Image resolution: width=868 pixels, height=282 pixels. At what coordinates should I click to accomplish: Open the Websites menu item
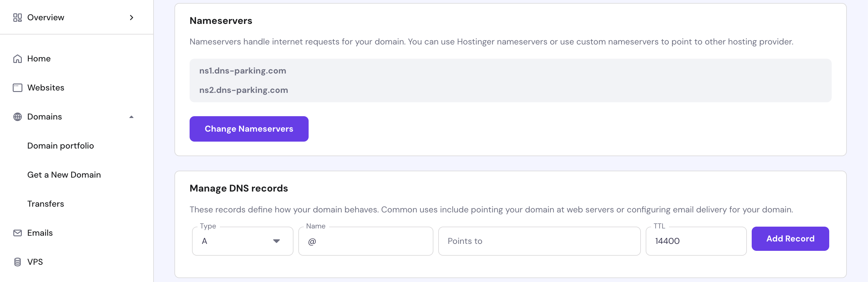[46, 88]
